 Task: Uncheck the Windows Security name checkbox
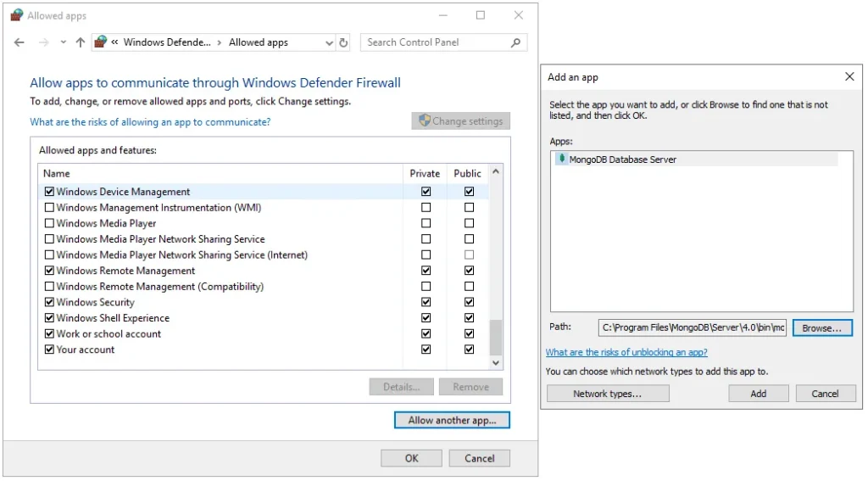(x=49, y=302)
